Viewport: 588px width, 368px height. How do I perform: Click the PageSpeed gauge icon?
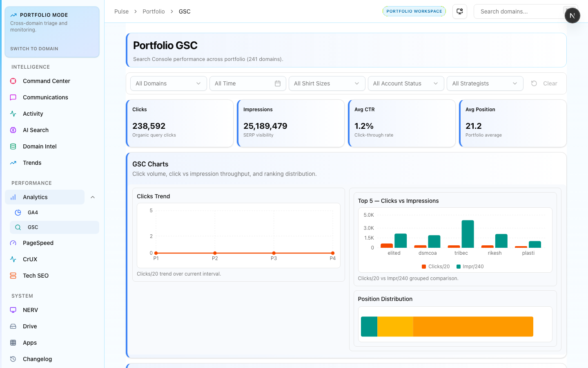[13, 243]
